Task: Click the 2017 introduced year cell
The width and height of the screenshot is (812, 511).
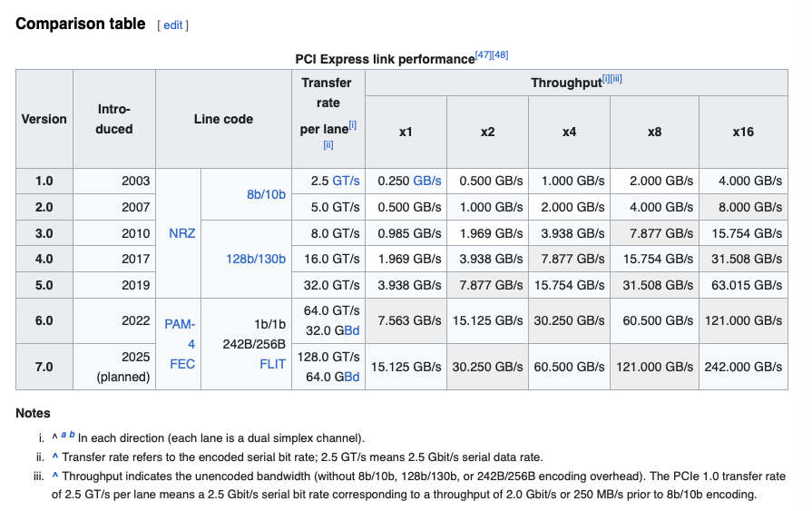Action: tap(114, 259)
